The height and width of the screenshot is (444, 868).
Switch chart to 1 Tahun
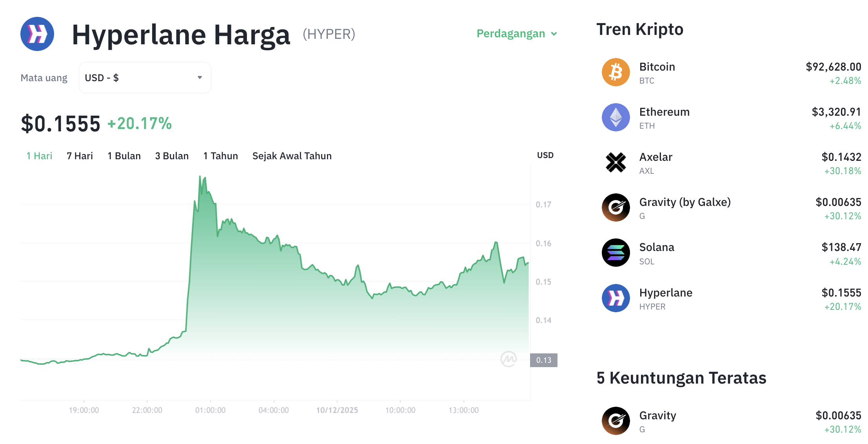coord(220,156)
